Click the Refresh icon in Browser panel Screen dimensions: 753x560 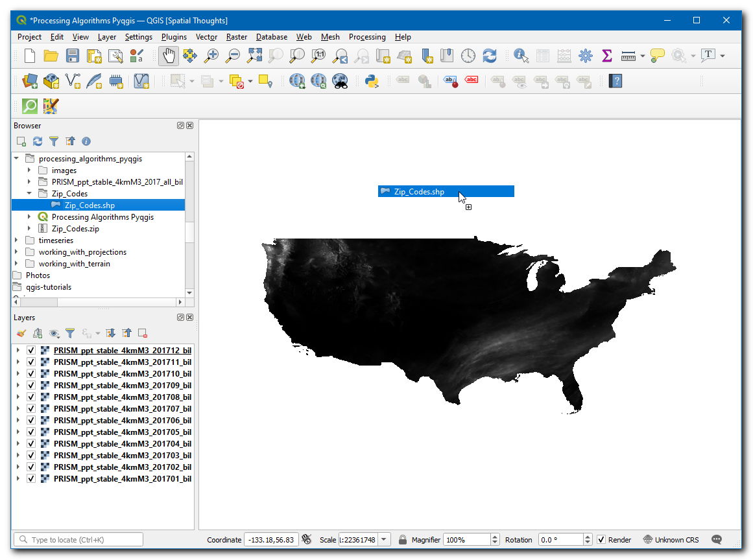click(38, 141)
